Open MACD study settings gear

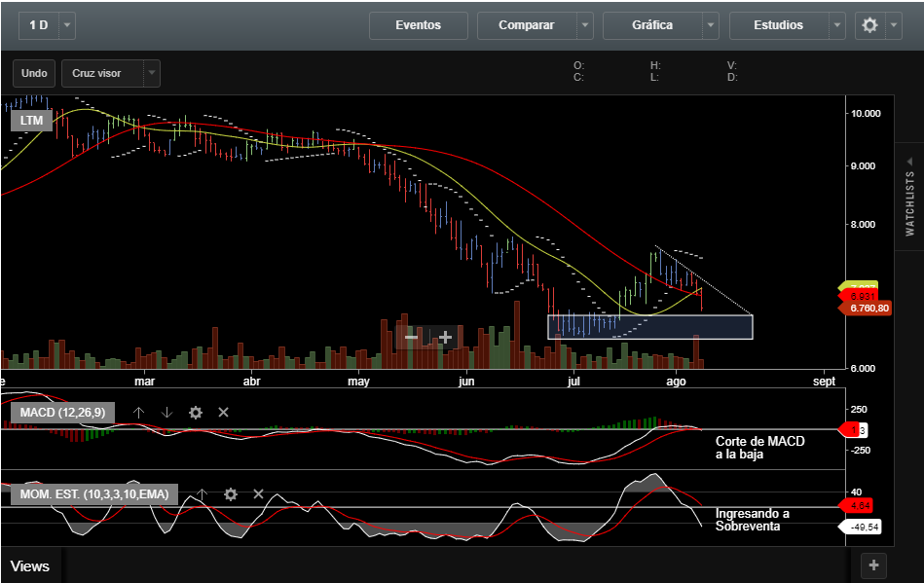195,413
